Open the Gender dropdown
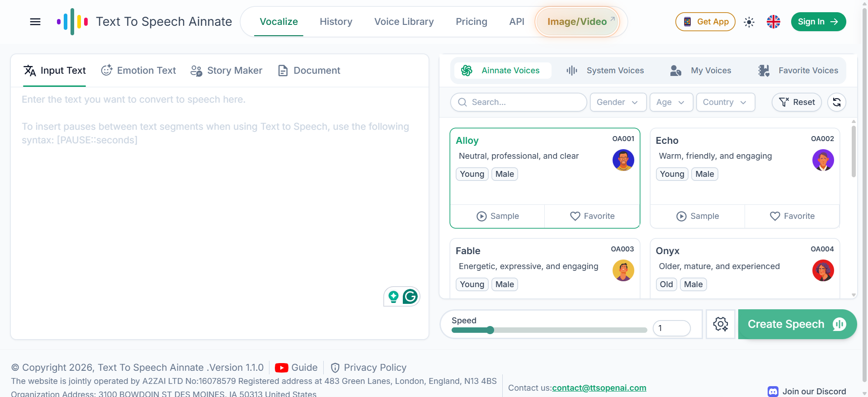The height and width of the screenshot is (397, 868). click(618, 102)
